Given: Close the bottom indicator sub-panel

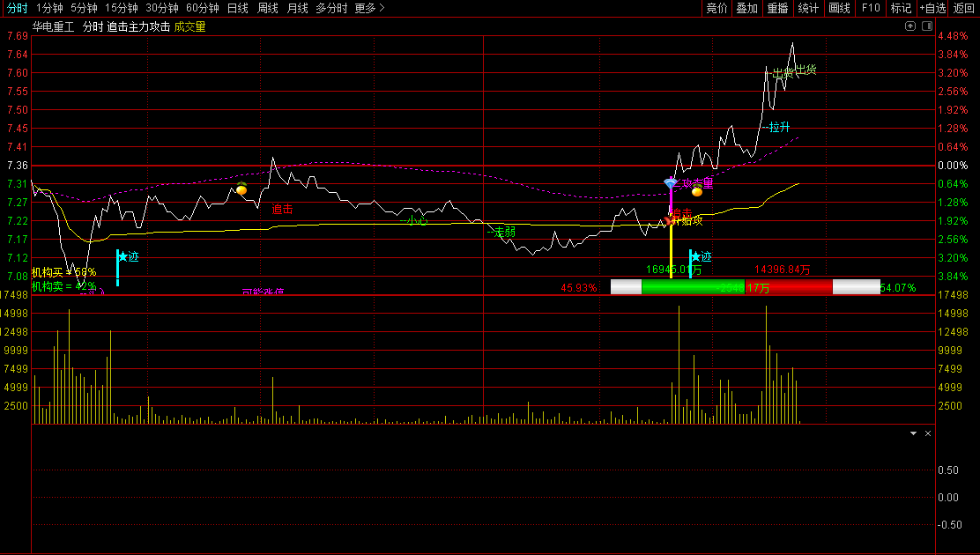Looking at the screenshot, I should click(x=928, y=433).
